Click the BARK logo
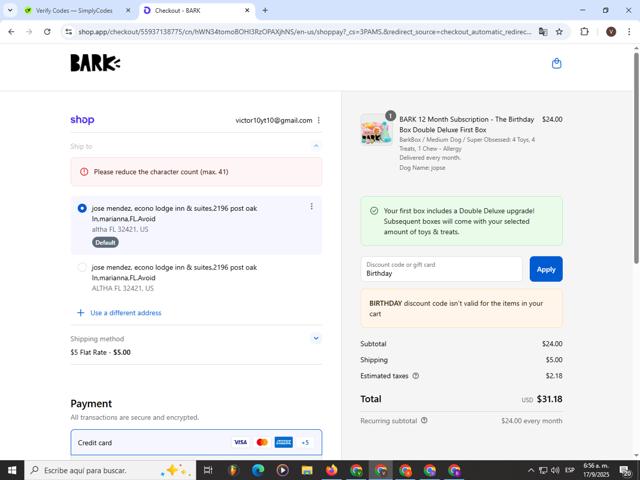Viewport: 640px width, 480px height. (95, 63)
